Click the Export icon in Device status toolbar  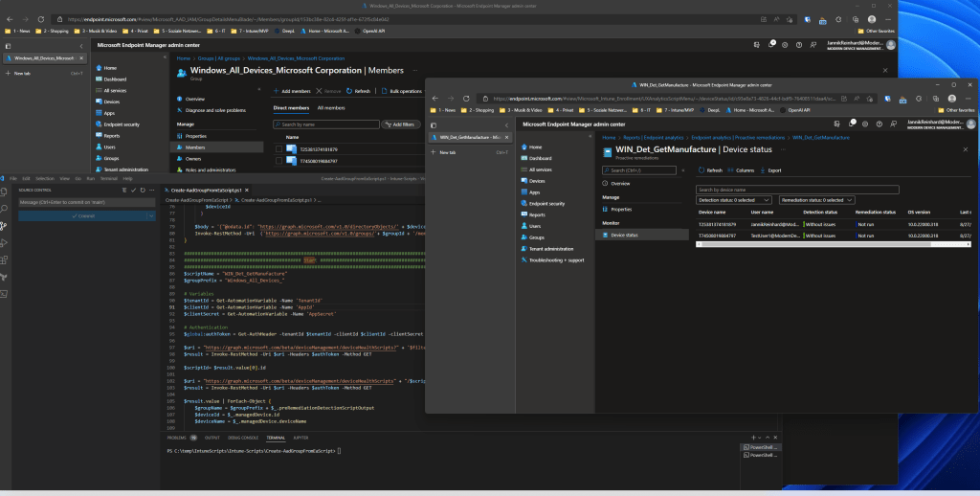click(x=762, y=169)
